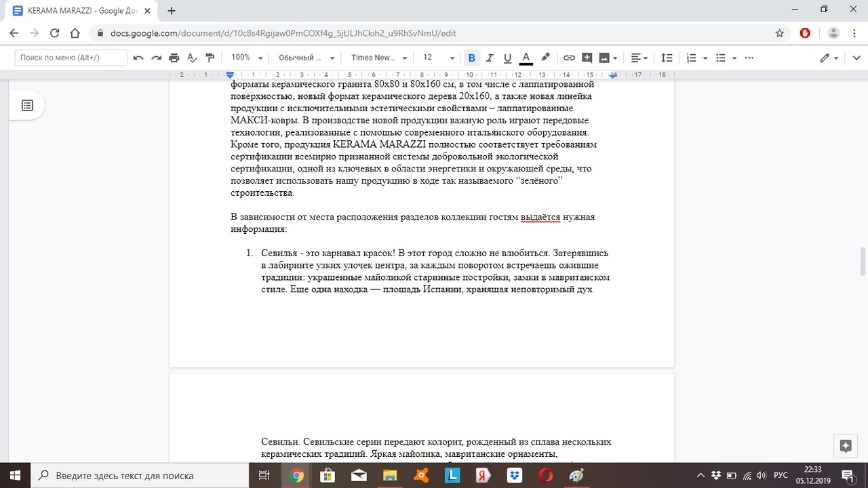Open a new browser tab
The width and height of the screenshot is (868, 488).
click(x=172, y=11)
